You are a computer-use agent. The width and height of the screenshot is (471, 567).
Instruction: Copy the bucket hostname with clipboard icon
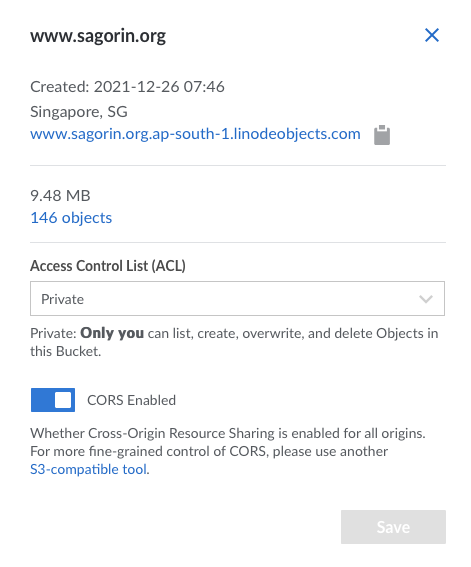tap(382, 135)
